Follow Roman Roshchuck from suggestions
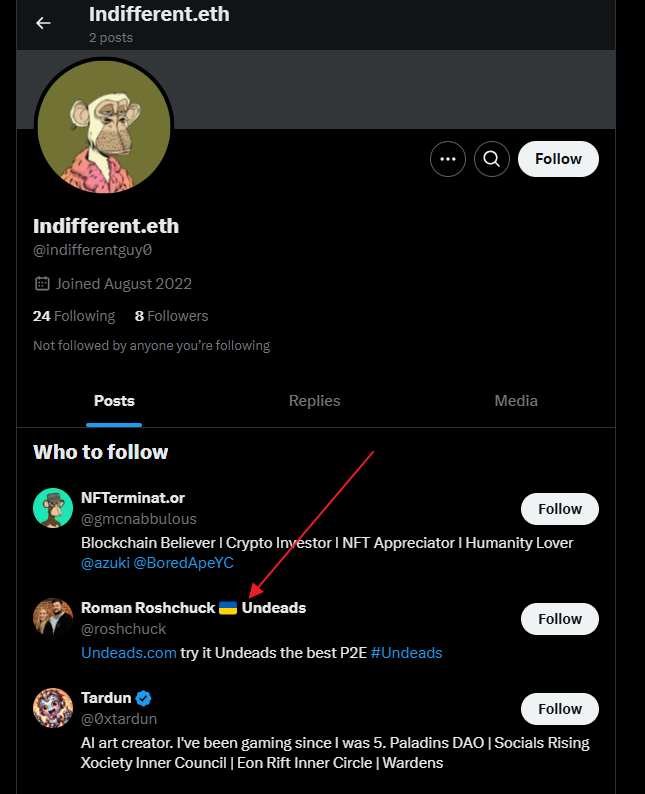Image resolution: width=645 pixels, height=794 pixels. (x=559, y=619)
